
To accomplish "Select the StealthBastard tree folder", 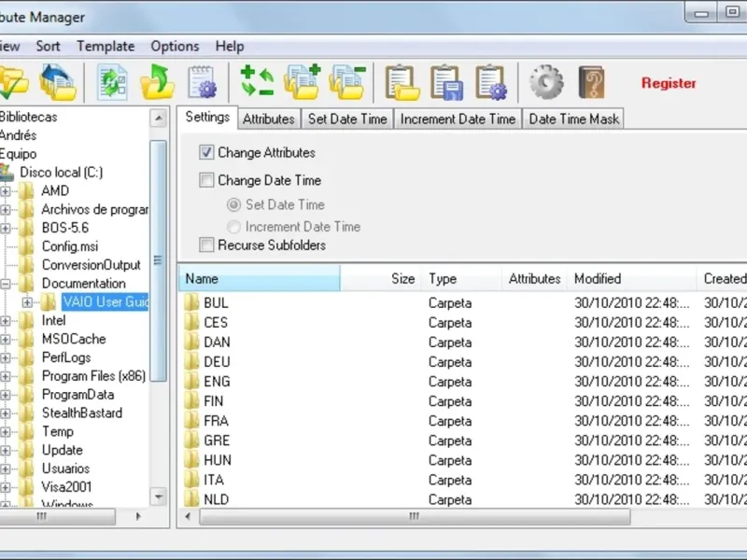I will 82,413.
